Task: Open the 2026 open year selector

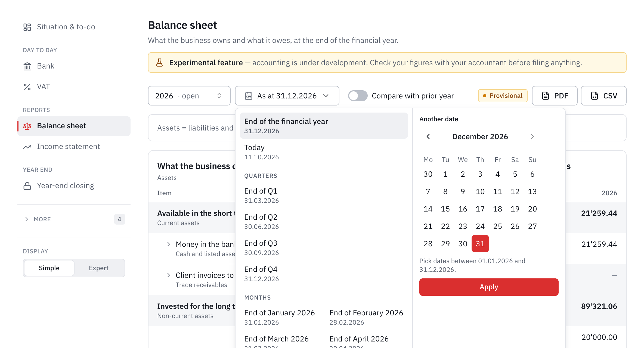Action: pos(189,96)
